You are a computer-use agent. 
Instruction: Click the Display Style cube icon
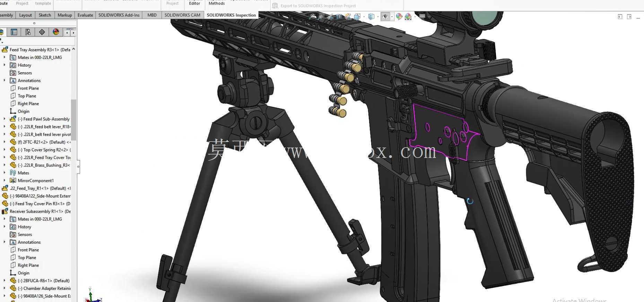(x=371, y=16)
